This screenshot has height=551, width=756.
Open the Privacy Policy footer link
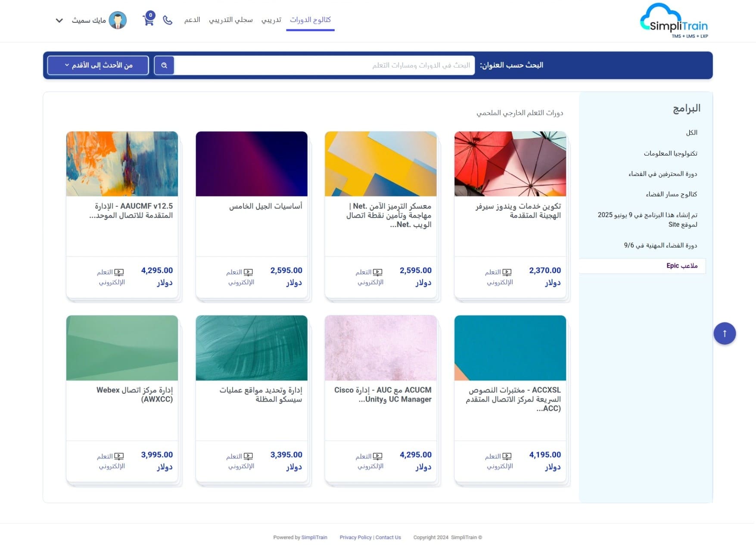pyautogui.click(x=355, y=537)
